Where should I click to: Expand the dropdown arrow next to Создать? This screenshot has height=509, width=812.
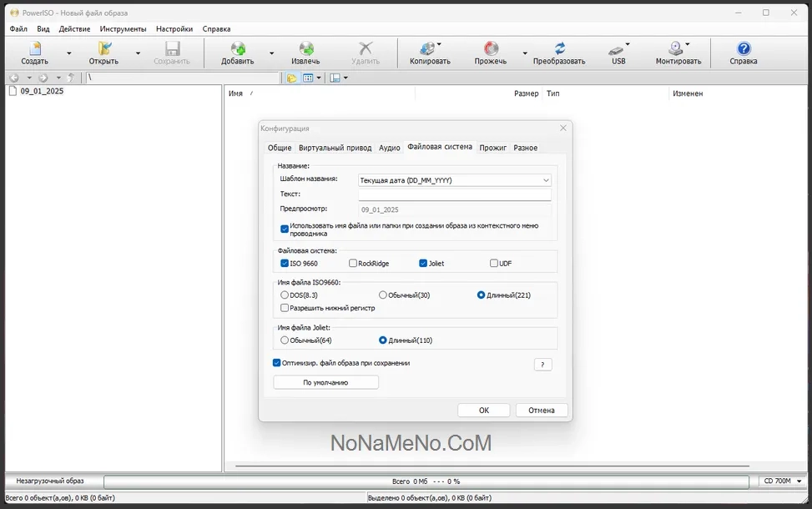[68, 53]
